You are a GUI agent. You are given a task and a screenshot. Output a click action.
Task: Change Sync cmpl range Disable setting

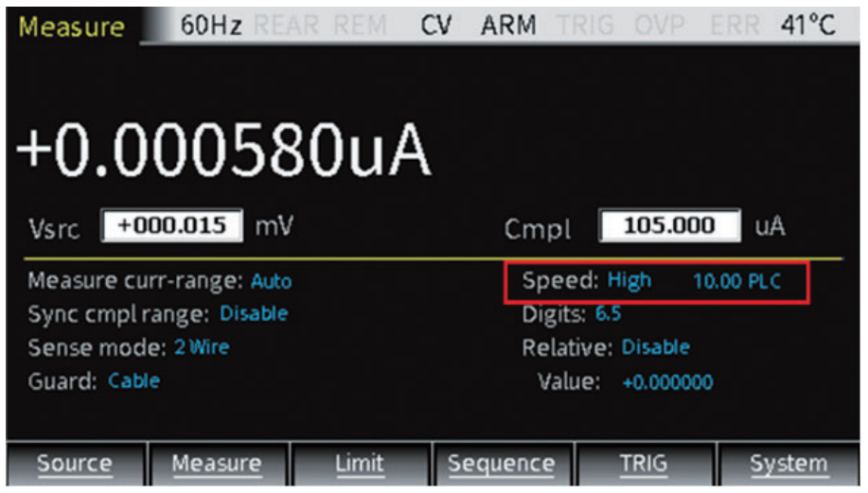[x=254, y=314]
